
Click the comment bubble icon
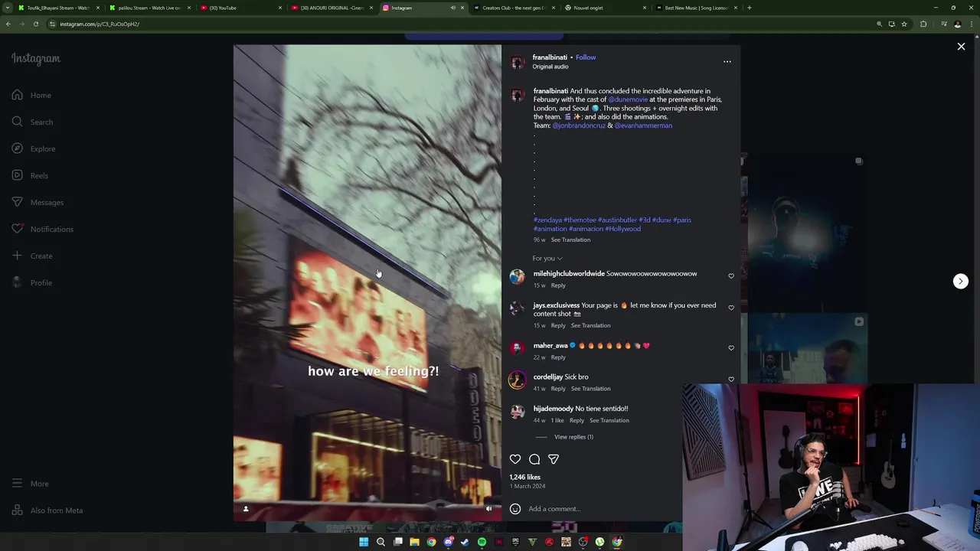pyautogui.click(x=534, y=459)
